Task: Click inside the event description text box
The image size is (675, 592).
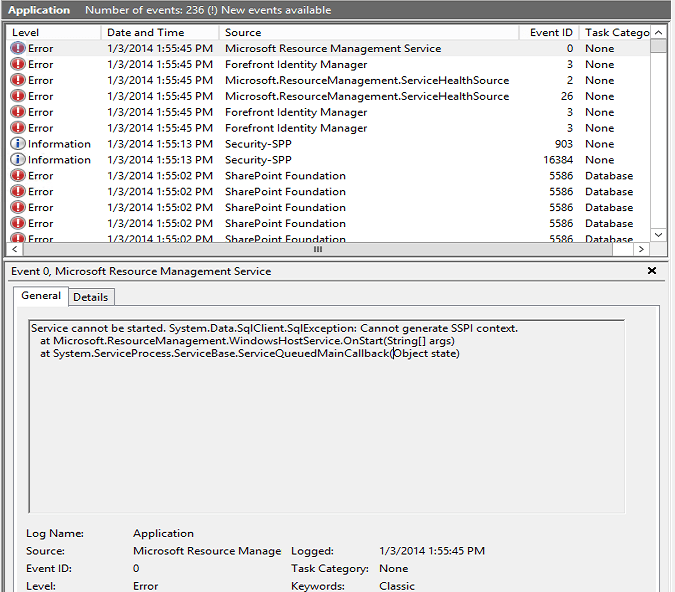Action: pyautogui.click(x=327, y=416)
